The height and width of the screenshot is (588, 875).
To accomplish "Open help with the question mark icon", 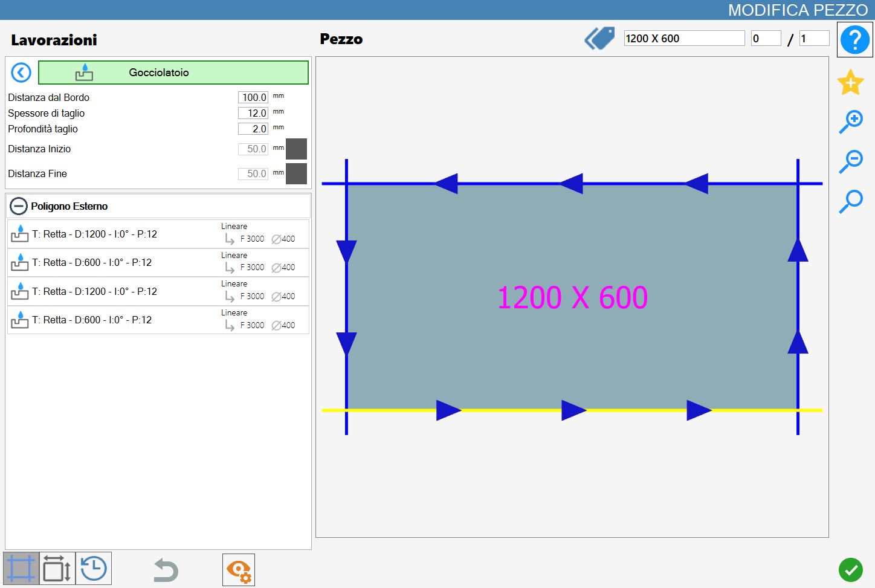I will coord(854,40).
